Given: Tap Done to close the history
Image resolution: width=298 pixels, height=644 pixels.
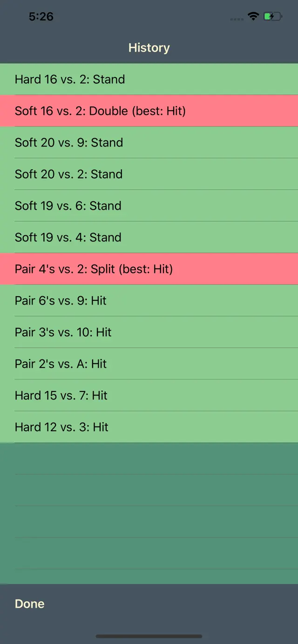Looking at the screenshot, I should [x=29, y=603].
